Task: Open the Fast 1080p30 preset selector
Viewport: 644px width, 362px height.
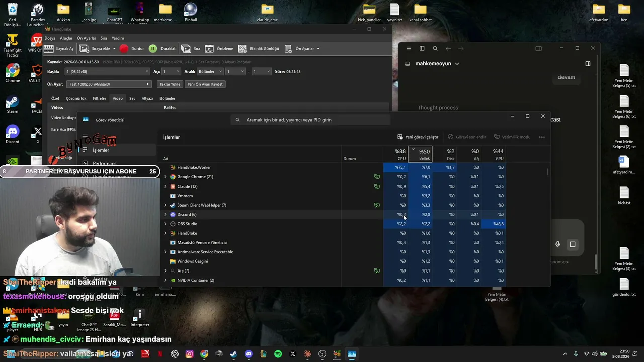Action: (x=109, y=84)
